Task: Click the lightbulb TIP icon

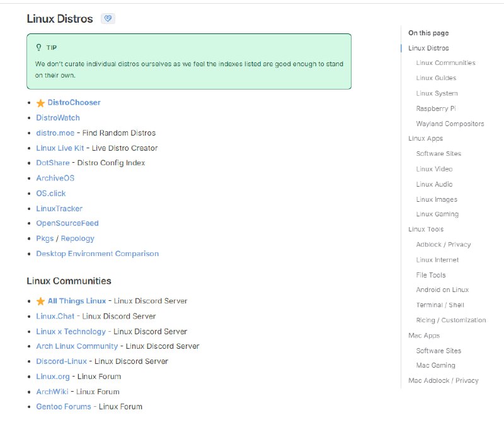Action: pos(39,47)
